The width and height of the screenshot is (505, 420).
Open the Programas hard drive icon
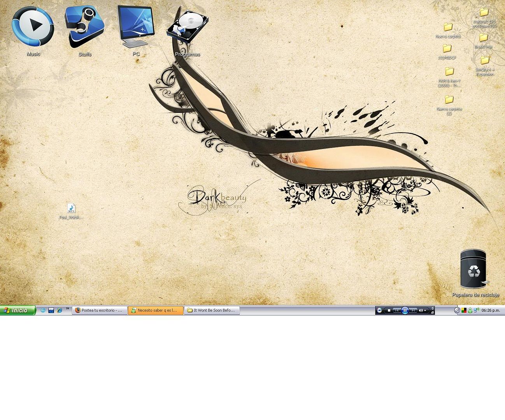point(187,27)
